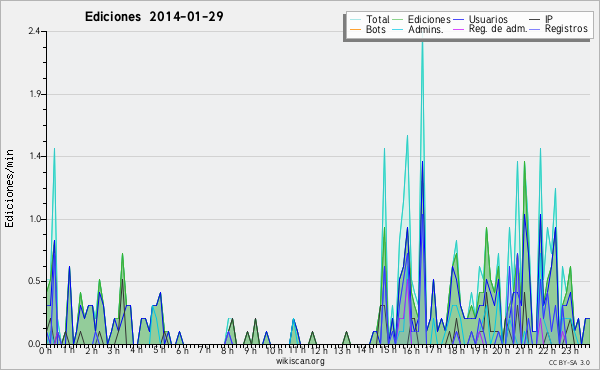Click the Total legend text label
Viewport: 600px width, 370px height.
click(x=378, y=19)
